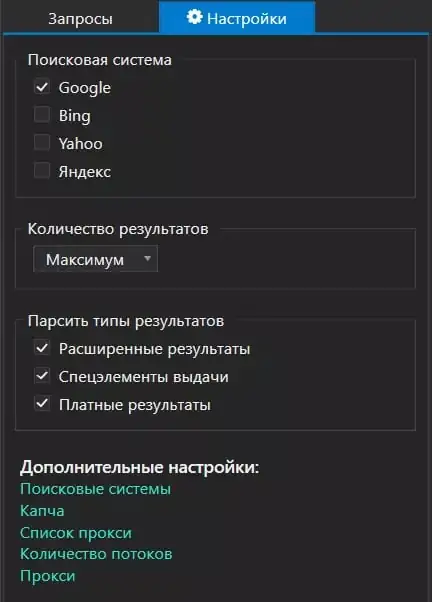Uncheck Платные результаты option

point(42,404)
